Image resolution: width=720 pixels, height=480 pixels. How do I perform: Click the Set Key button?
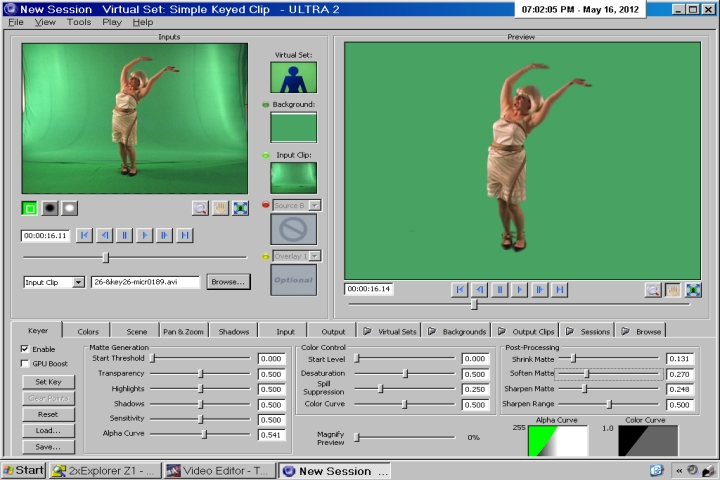pos(48,382)
